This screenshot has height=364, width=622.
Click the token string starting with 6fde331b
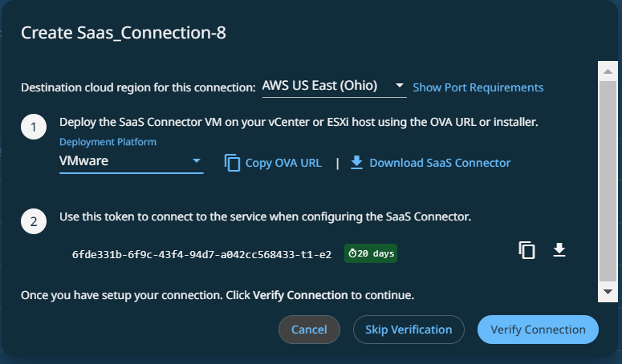(x=201, y=254)
